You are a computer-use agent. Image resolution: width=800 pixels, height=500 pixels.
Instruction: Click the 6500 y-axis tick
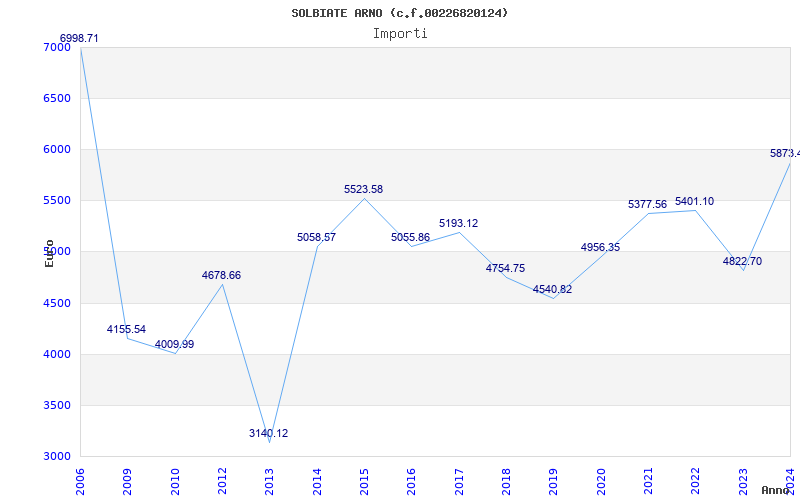(57, 98)
